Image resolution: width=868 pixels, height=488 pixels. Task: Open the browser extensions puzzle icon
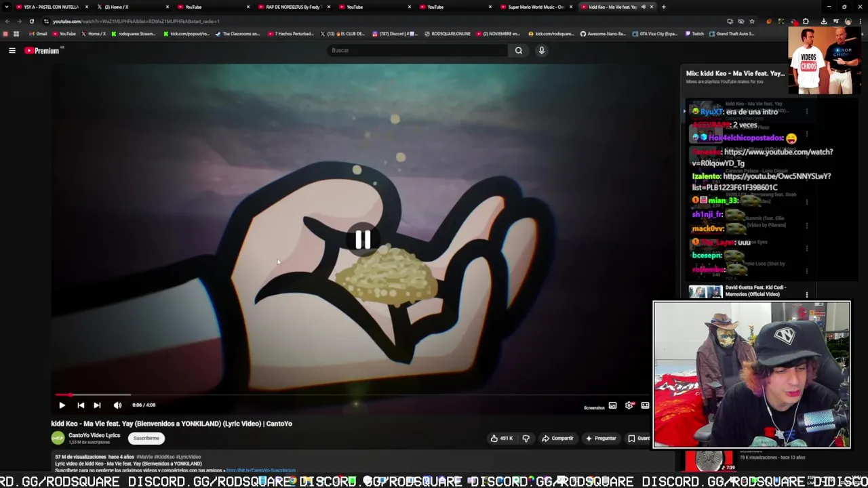[x=806, y=21]
